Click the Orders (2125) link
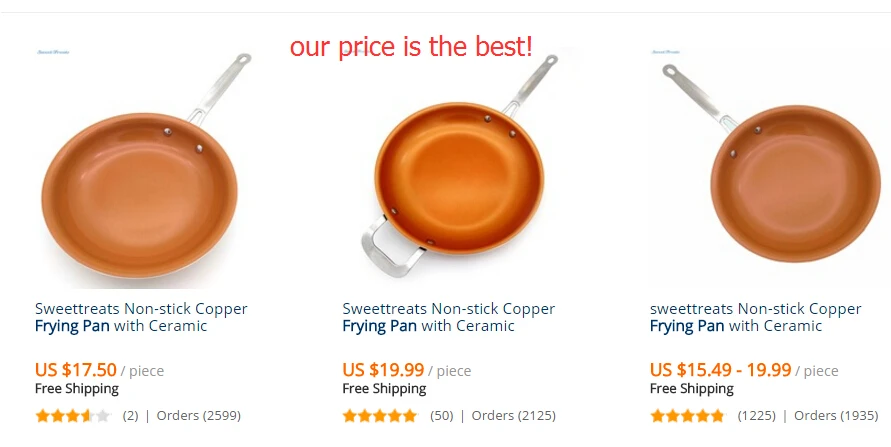This screenshot has width=891, height=447. click(513, 415)
